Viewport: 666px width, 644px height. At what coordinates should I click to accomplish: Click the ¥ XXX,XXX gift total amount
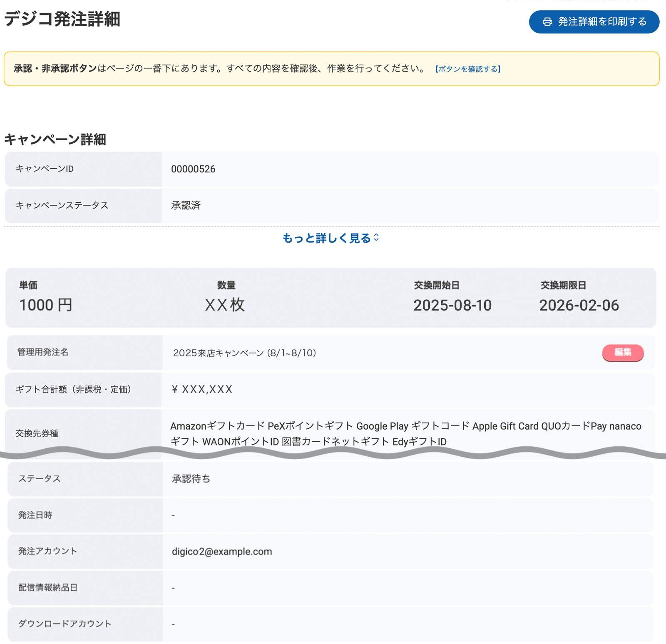(x=202, y=389)
